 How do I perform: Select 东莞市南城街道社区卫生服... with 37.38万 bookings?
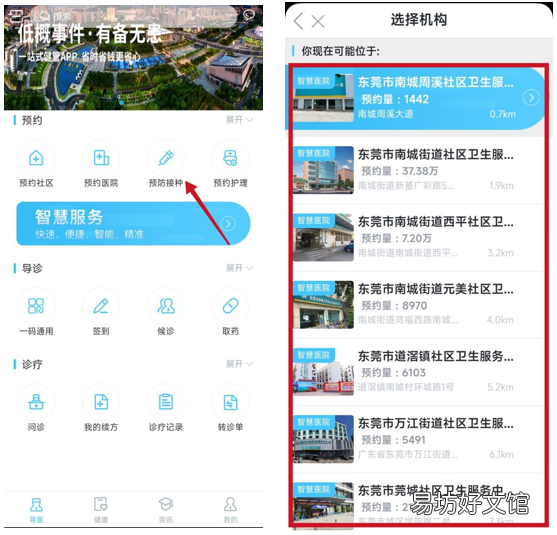418,170
